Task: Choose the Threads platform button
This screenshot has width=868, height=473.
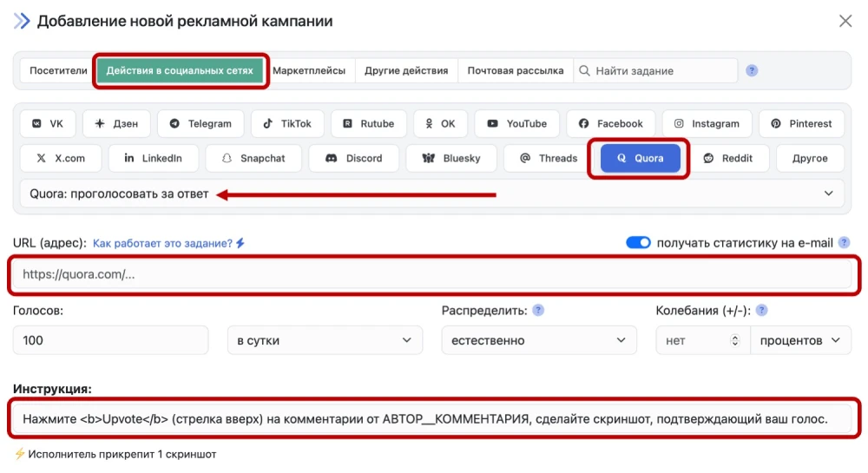Action: point(549,158)
